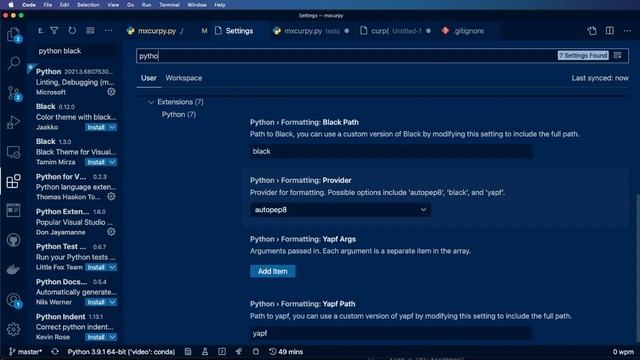Open the Extensions view icon
Image resolution: width=640 pixels, height=360 pixels.
pos(13,181)
